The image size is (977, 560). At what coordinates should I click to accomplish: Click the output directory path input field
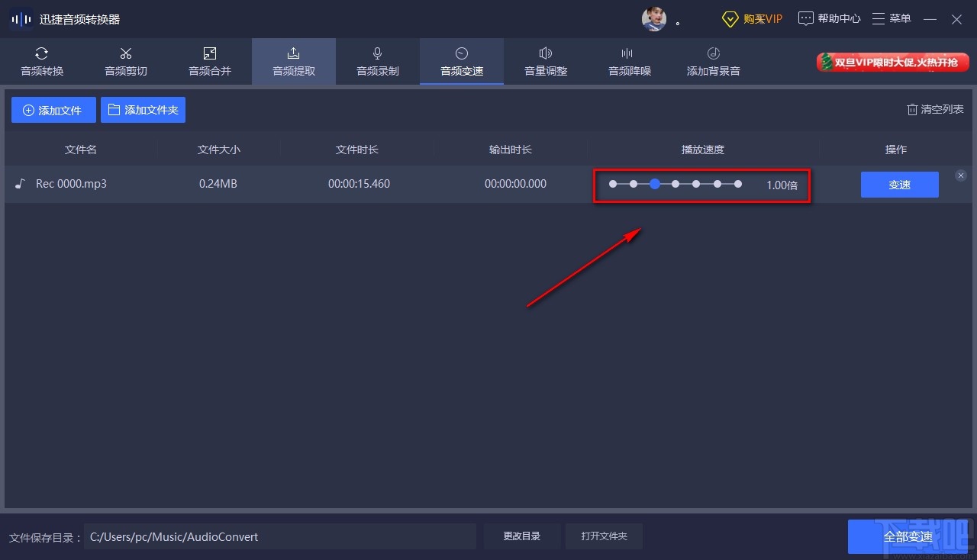(x=279, y=536)
